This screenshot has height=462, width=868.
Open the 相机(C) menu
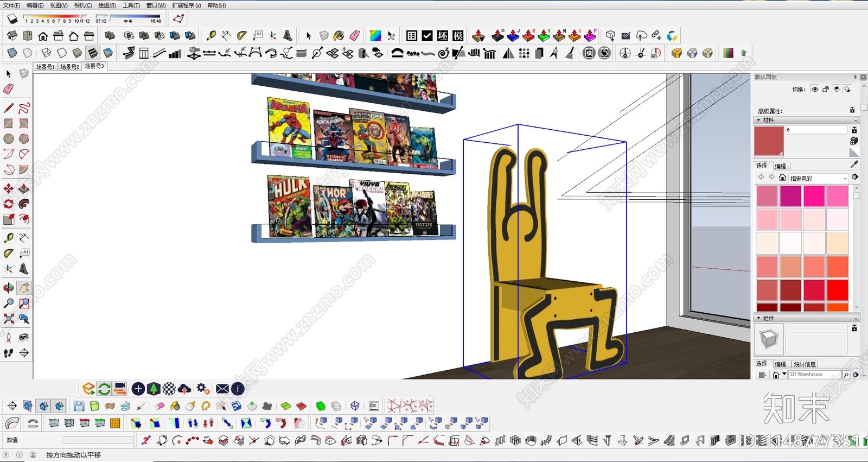coord(83,5)
